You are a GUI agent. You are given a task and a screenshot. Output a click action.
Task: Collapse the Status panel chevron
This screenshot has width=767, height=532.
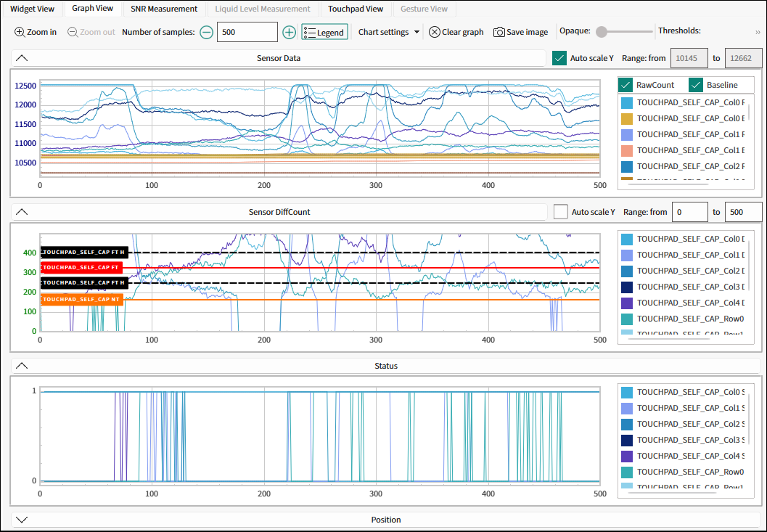[22, 366]
